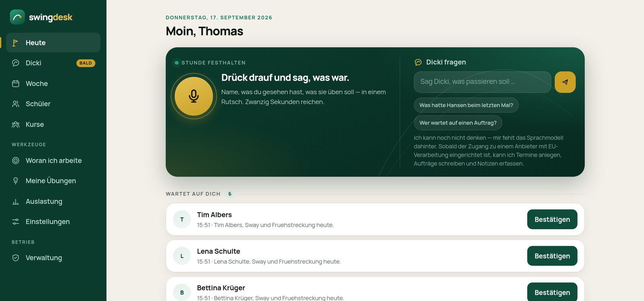
Task: Click the bar chart icon beside Auslastung
Action: pyautogui.click(x=16, y=201)
